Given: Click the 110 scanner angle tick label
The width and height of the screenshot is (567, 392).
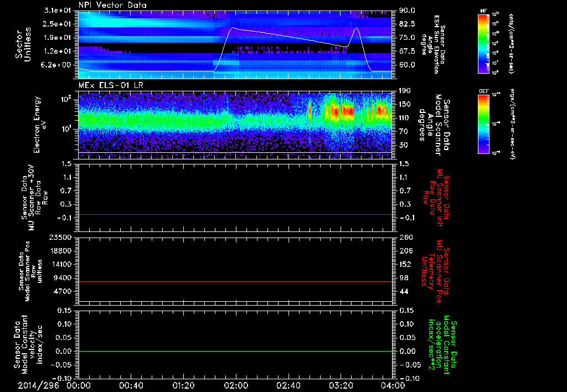Looking at the screenshot, I should pyautogui.click(x=405, y=118).
